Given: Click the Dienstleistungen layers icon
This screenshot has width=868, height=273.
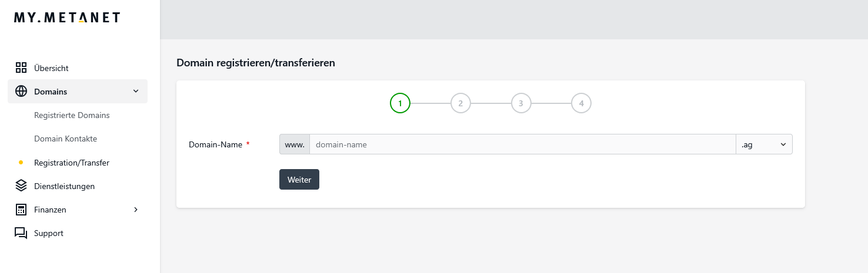Looking at the screenshot, I should (21, 186).
